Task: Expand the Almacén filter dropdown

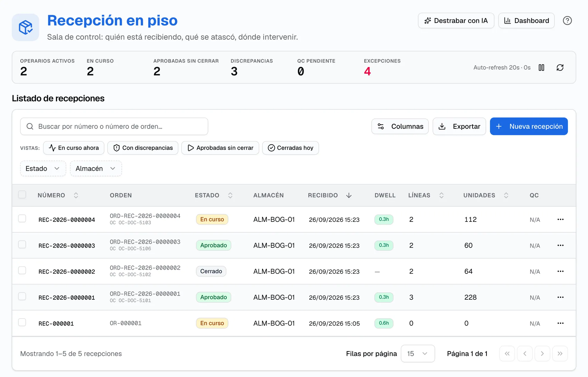Action: pyautogui.click(x=96, y=168)
